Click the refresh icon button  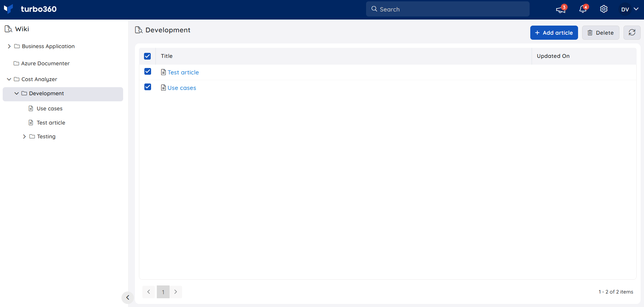(632, 33)
